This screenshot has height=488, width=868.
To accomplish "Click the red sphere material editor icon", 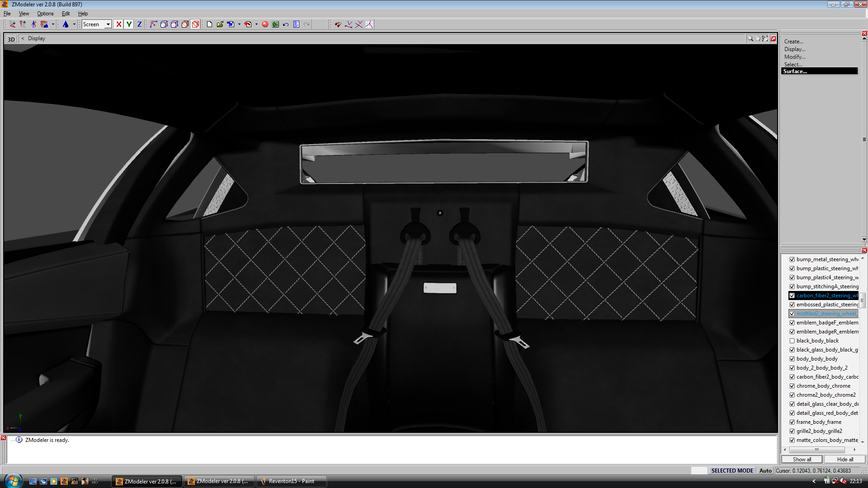I will click(x=265, y=24).
